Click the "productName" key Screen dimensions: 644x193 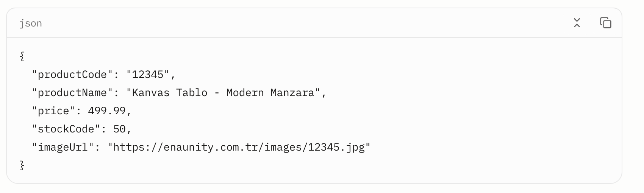tap(73, 93)
